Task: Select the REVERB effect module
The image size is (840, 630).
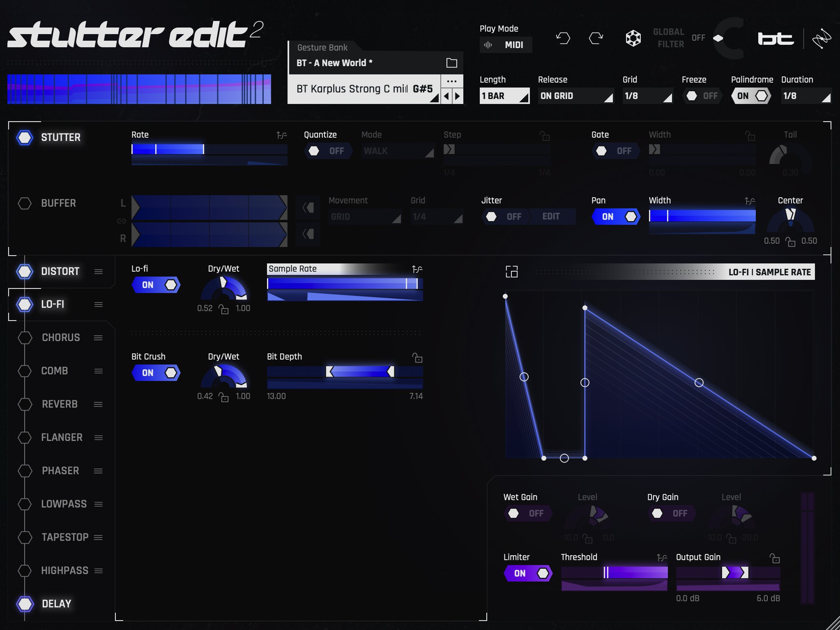Action: pos(60,404)
